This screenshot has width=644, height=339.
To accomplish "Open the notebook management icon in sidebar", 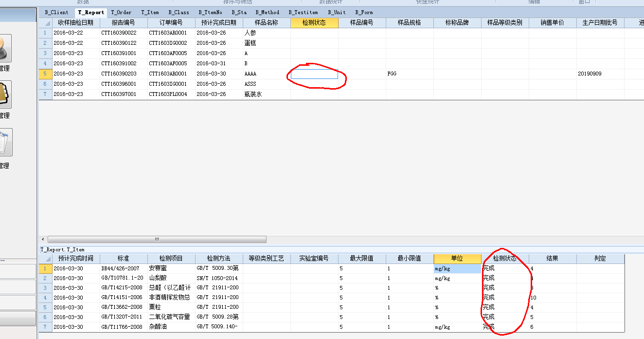I will [4, 94].
